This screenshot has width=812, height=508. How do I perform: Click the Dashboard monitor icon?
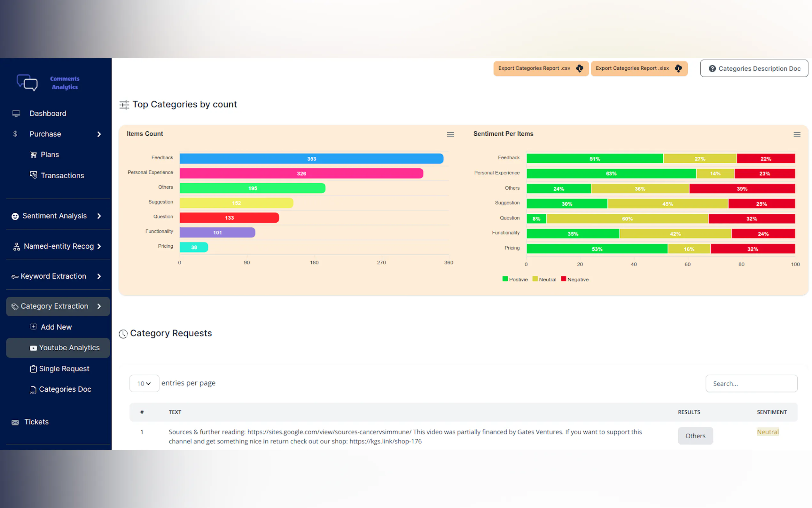coord(16,114)
